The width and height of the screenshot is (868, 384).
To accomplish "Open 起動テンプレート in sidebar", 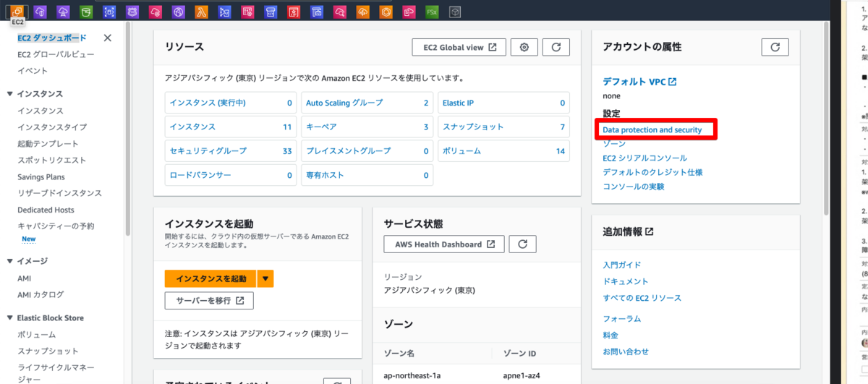I will point(48,144).
